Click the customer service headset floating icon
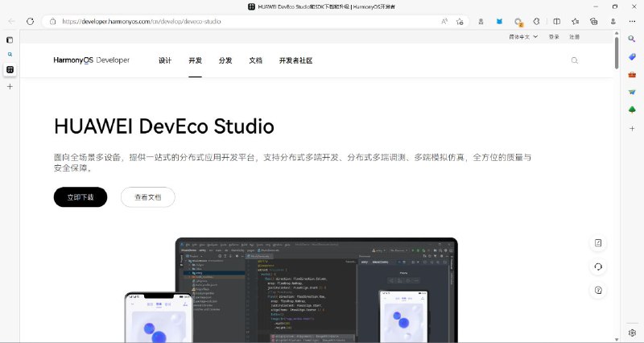 (x=598, y=267)
